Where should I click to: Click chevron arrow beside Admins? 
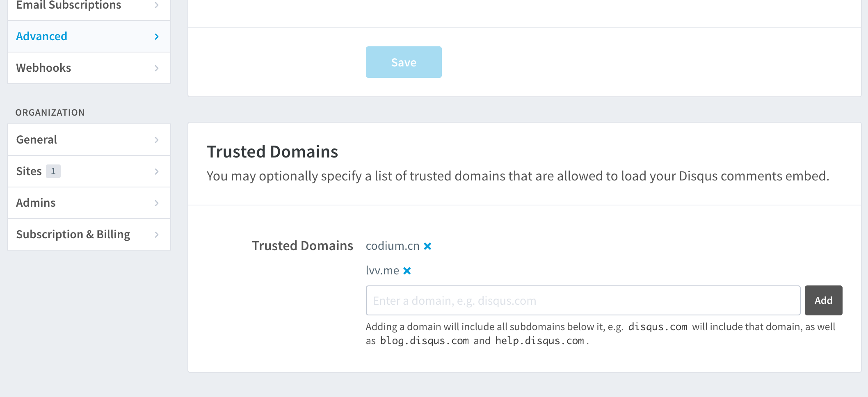157,203
